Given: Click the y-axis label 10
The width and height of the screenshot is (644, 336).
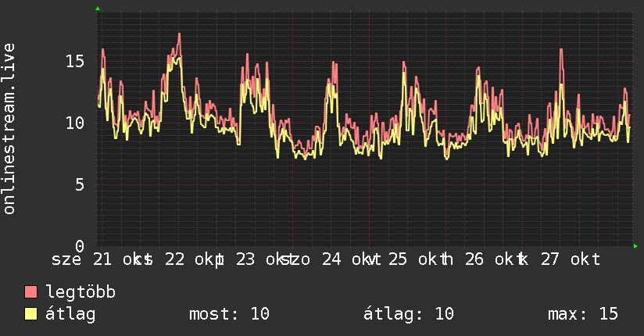Looking at the screenshot, I should tap(75, 123).
